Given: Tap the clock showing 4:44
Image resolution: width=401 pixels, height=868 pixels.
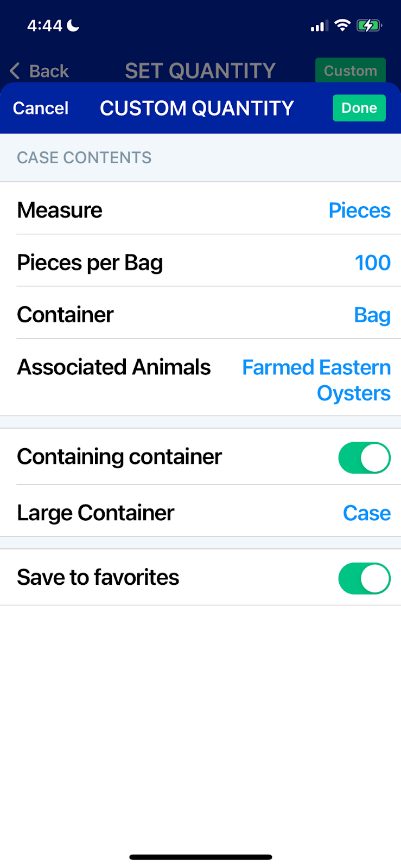Looking at the screenshot, I should [44, 25].
